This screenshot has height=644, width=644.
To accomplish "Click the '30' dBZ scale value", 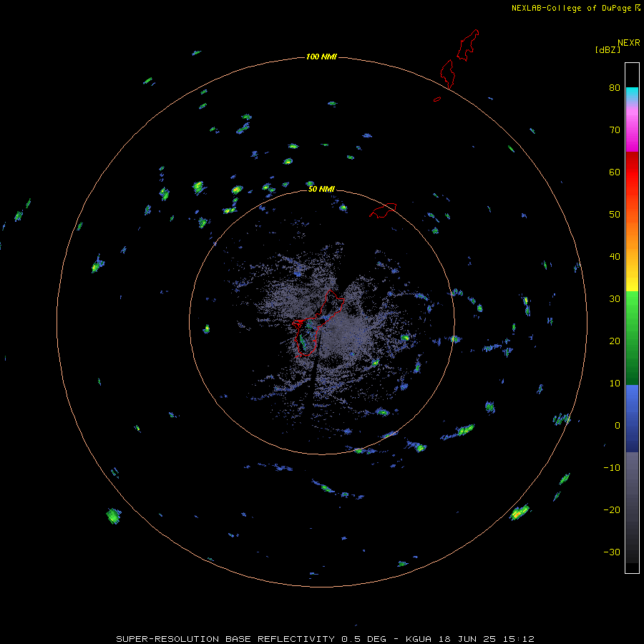I will pos(615,299).
